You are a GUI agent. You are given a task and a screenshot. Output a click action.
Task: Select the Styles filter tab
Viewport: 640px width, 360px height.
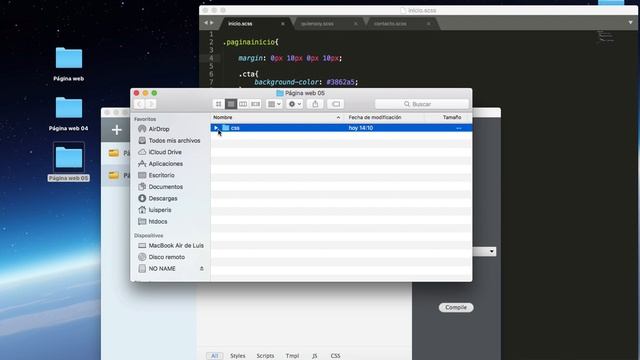coord(238,356)
